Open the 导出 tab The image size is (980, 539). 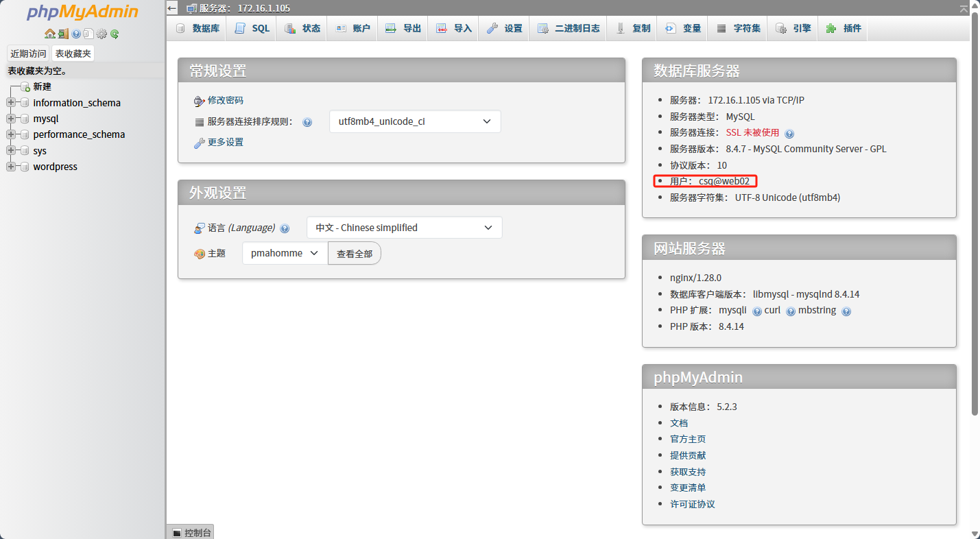coord(403,28)
